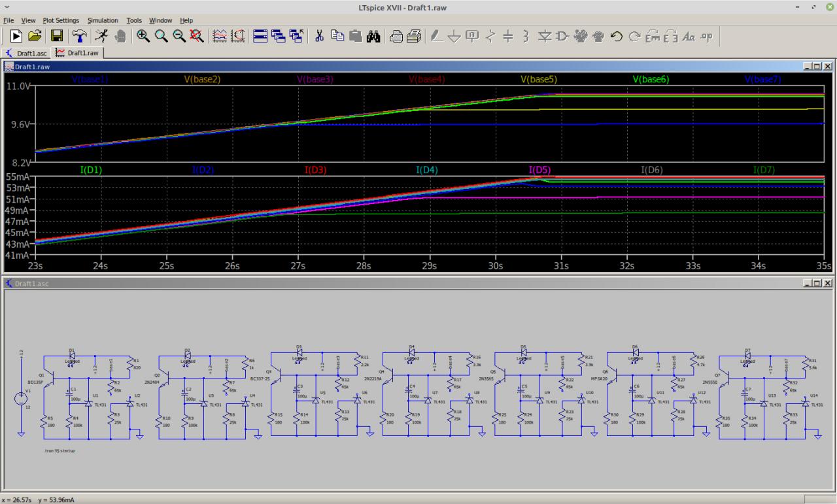Zoom to fit with the crossed magnifier icon

tap(196, 36)
